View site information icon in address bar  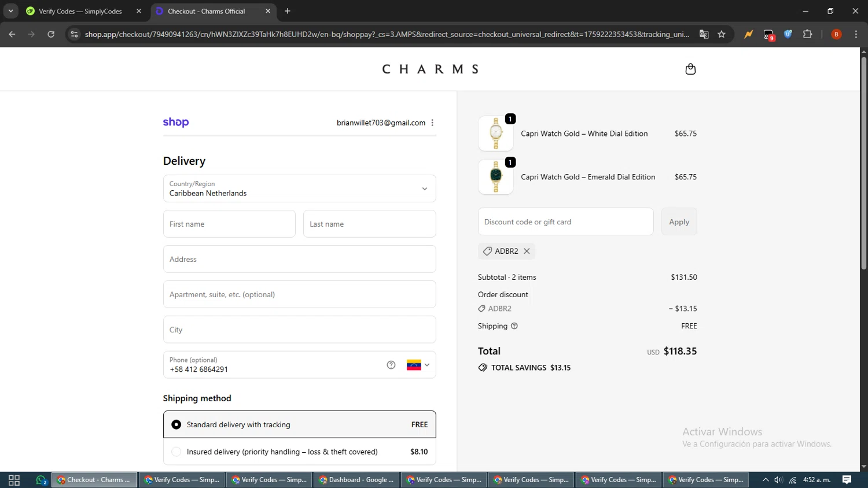[x=74, y=34]
